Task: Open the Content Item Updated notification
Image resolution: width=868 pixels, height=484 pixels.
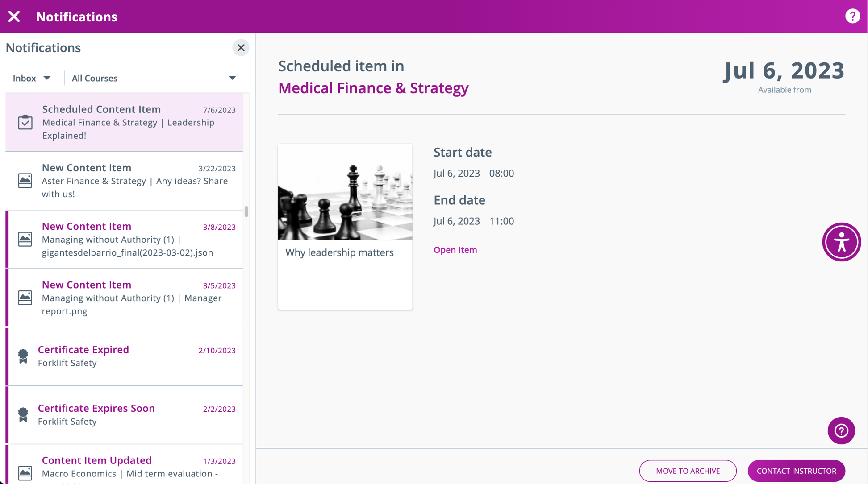Action: (x=127, y=465)
